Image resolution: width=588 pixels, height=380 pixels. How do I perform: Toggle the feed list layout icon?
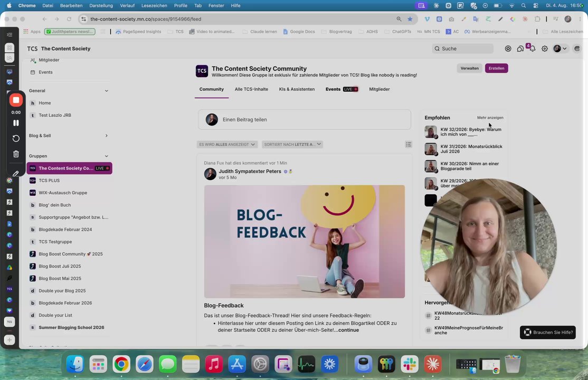tap(409, 145)
